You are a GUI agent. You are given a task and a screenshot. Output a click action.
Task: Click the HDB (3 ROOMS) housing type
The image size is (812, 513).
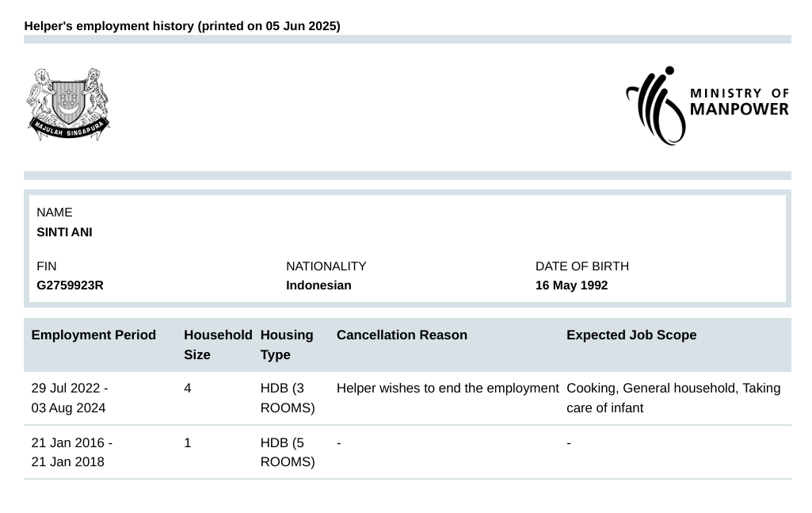click(287, 398)
